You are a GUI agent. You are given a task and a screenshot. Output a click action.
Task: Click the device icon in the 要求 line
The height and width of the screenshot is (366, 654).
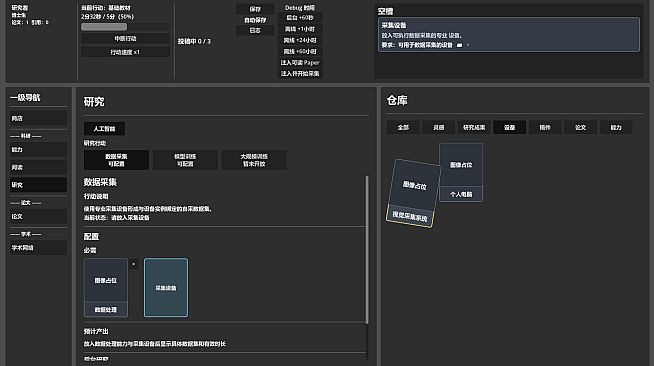coord(459,45)
